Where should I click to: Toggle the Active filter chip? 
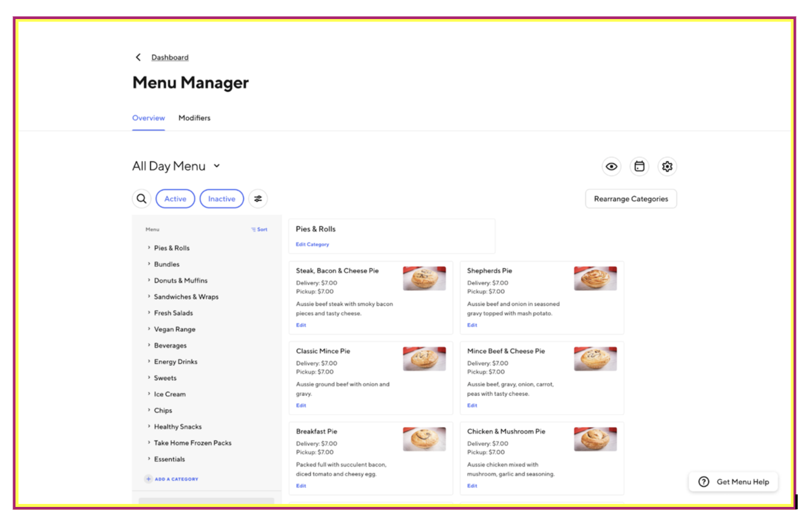coord(175,199)
